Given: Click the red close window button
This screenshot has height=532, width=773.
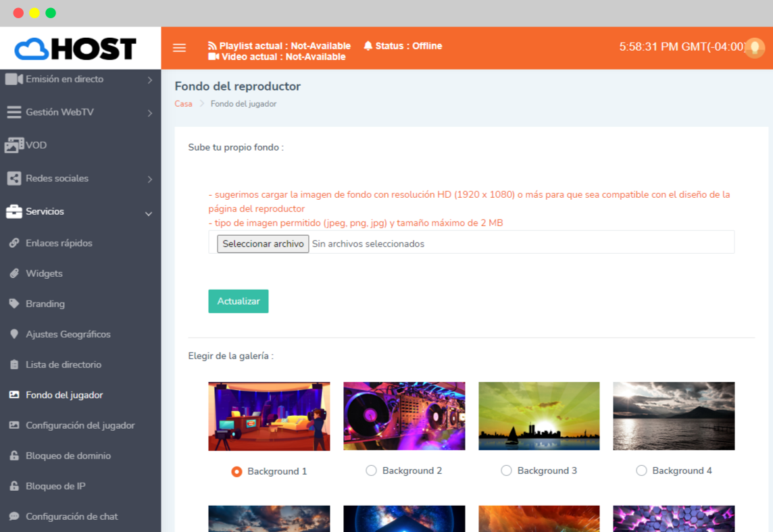Looking at the screenshot, I should click(x=18, y=13).
